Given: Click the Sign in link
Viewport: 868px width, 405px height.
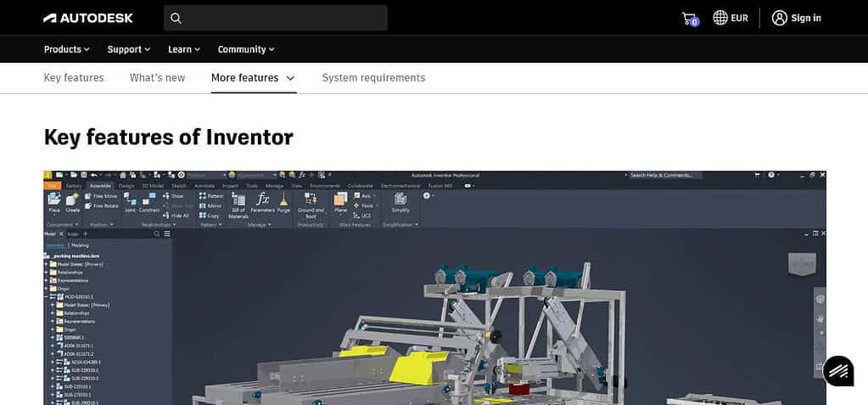Looking at the screenshot, I should [806, 19].
